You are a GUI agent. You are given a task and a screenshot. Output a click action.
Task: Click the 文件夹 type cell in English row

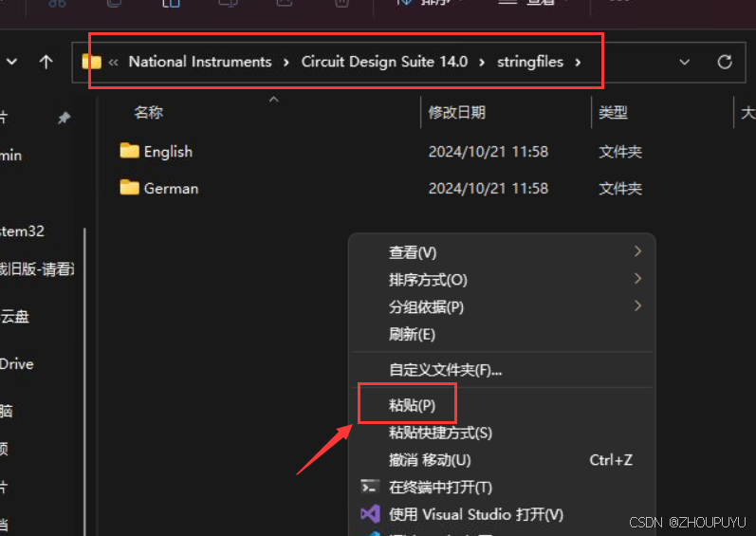(x=620, y=152)
